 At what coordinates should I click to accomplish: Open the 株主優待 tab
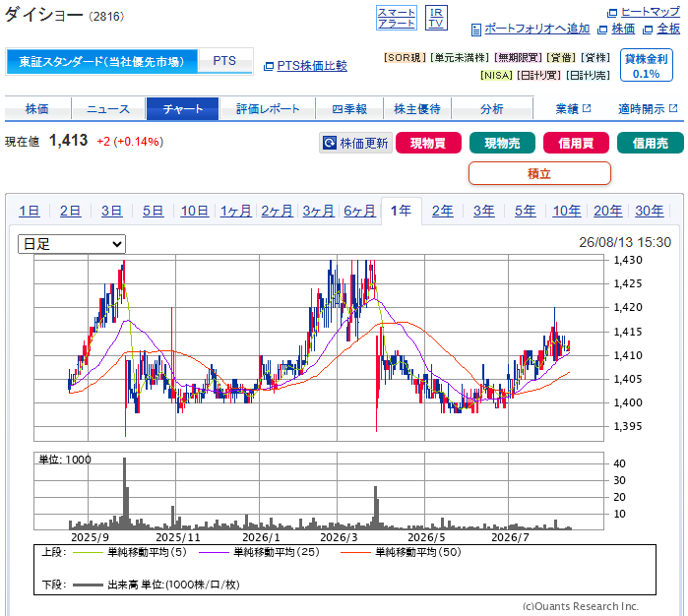click(417, 109)
